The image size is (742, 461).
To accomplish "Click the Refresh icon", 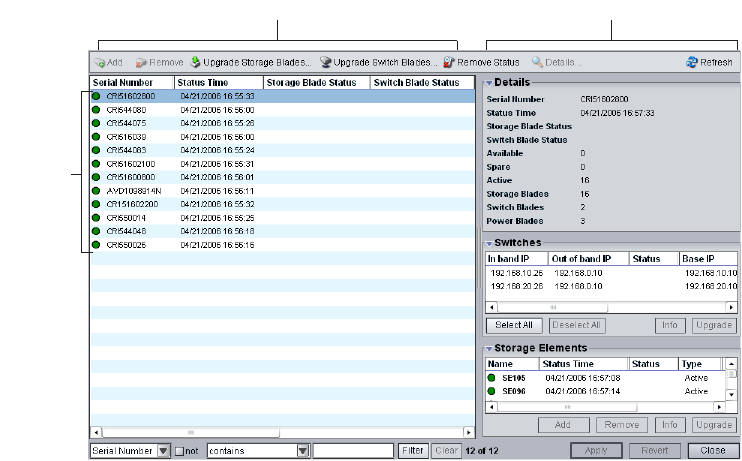I will [691, 62].
